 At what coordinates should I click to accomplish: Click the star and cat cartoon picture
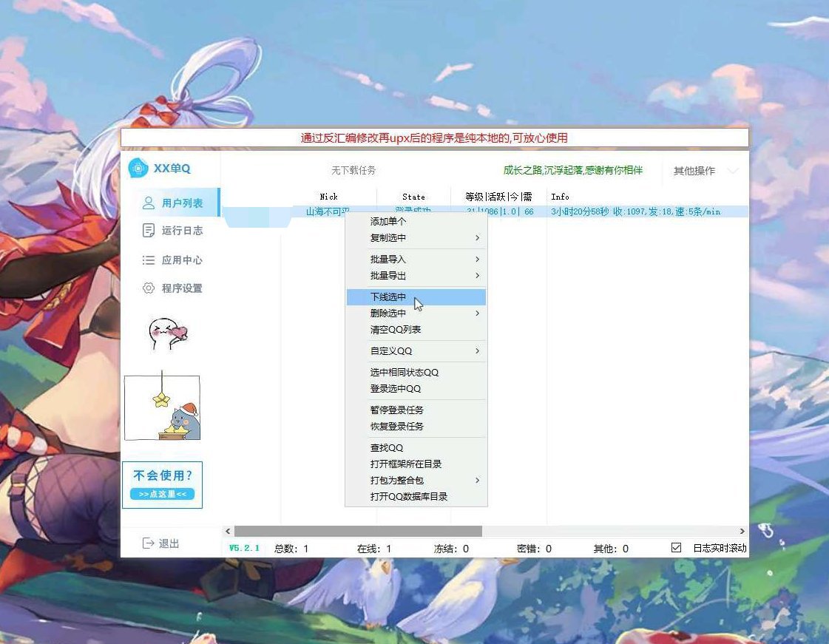click(x=162, y=407)
